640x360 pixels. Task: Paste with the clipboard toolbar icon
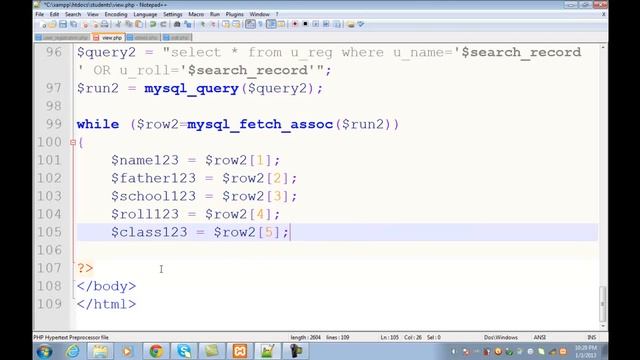click(139, 24)
